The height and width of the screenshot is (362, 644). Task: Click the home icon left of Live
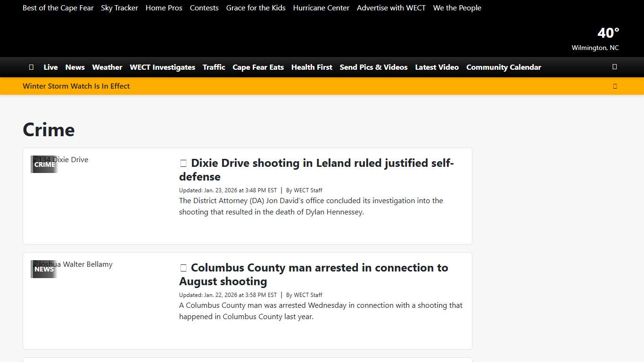click(x=31, y=67)
